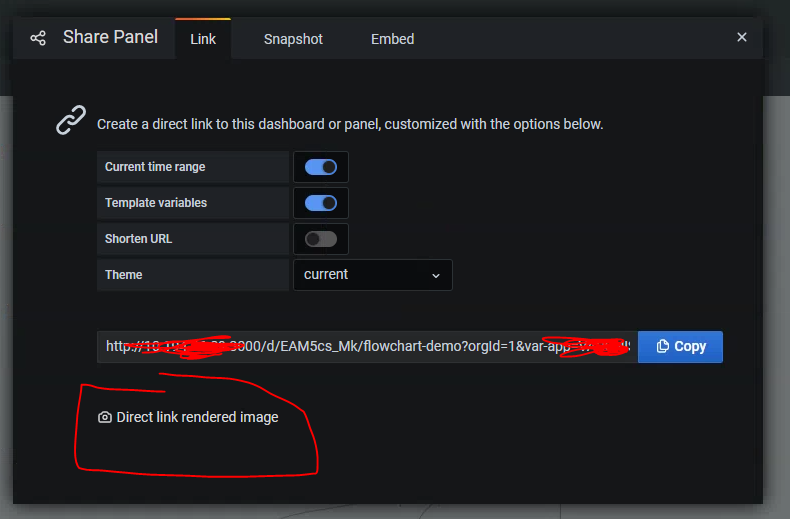Switch to the Link tab
The image size is (790, 519).
[203, 39]
